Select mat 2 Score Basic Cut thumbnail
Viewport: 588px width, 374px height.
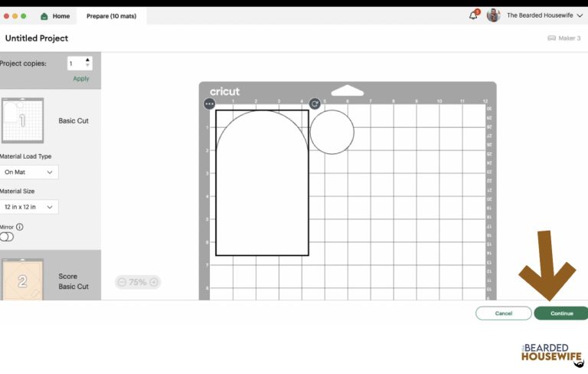(x=22, y=279)
